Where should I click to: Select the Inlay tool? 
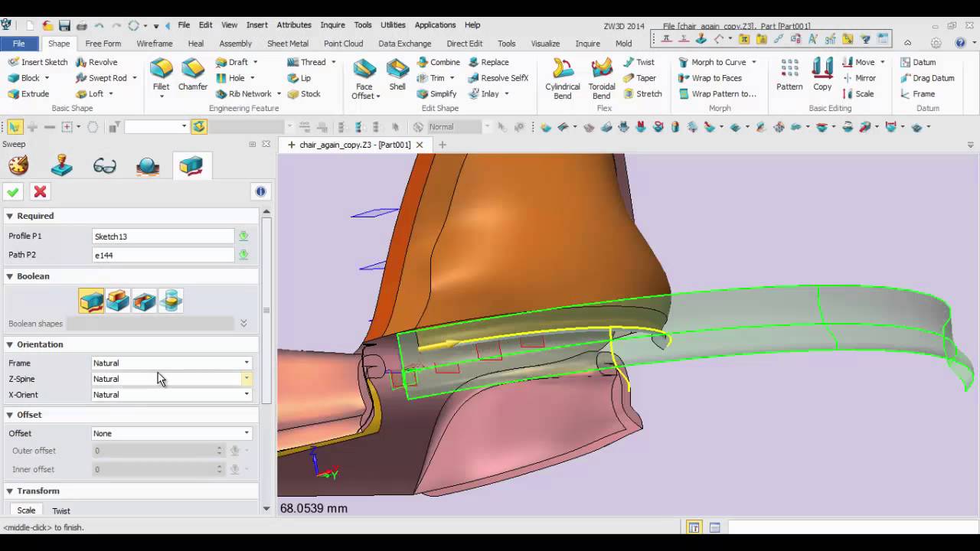point(483,94)
